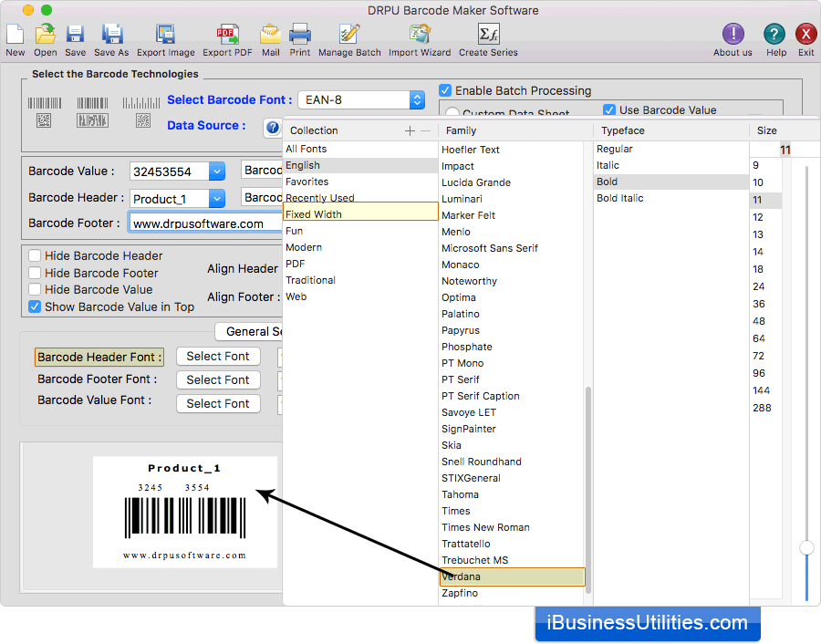Select first linear barcode technology icon
The width and height of the screenshot is (821, 644).
[45, 112]
